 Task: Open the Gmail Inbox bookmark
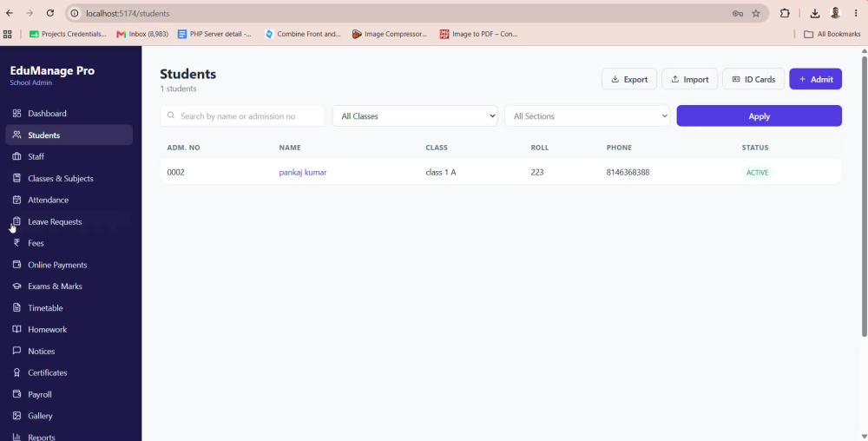click(x=142, y=34)
